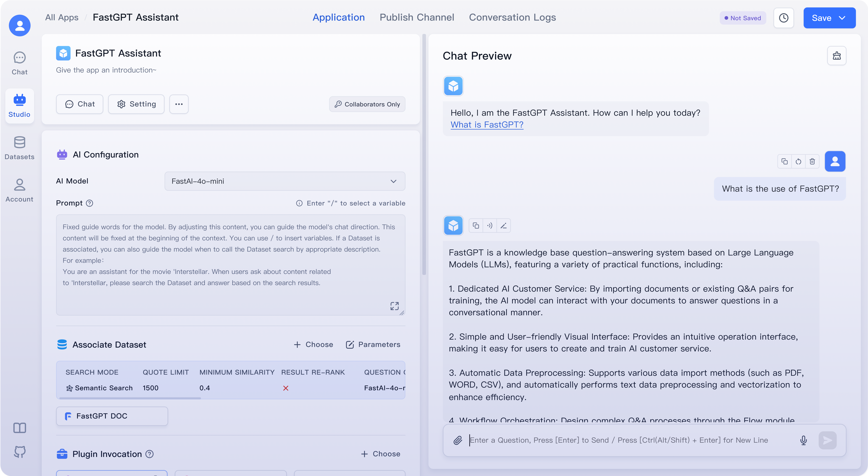Switch to the Conversation Logs tab
868x476 pixels.
pos(512,17)
